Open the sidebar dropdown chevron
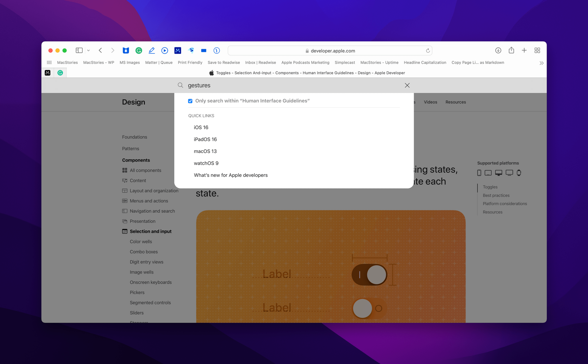588x364 pixels. (88, 51)
